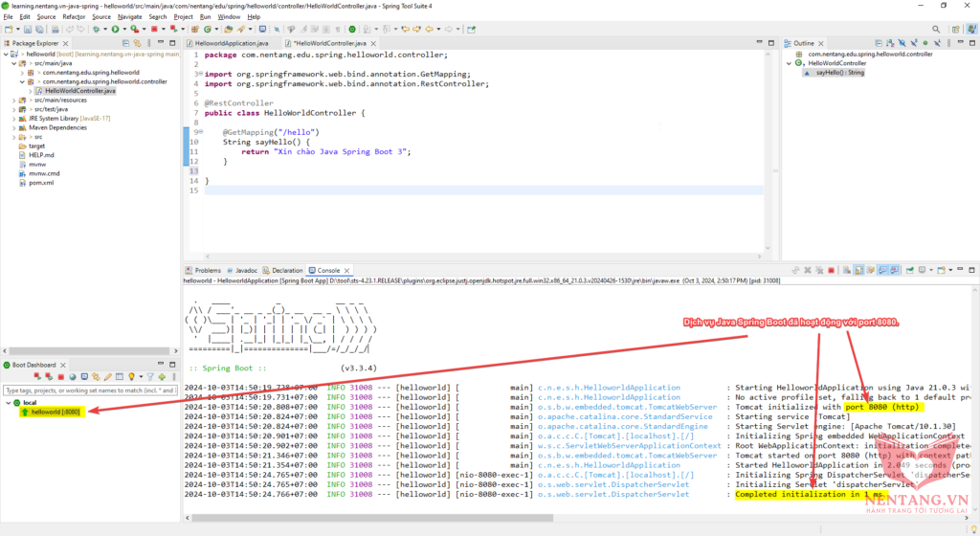980x536 pixels.
Task: Select helloworld [:8080] in Boot Dashboard
Action: [55, 412]
